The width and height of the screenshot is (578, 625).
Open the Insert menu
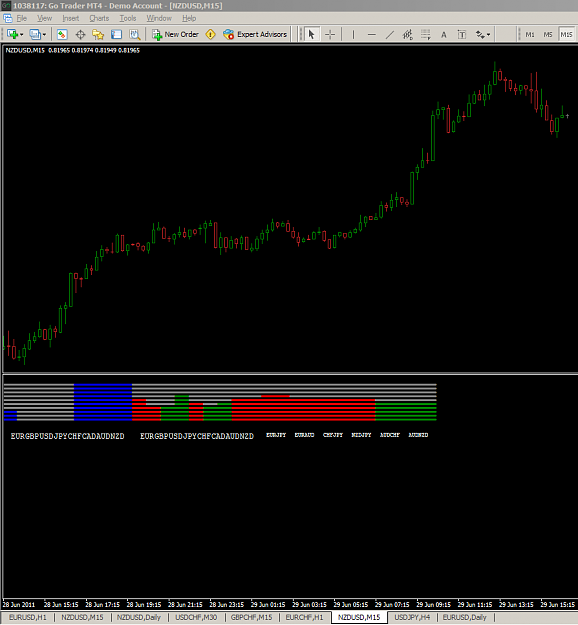[71, 18]
